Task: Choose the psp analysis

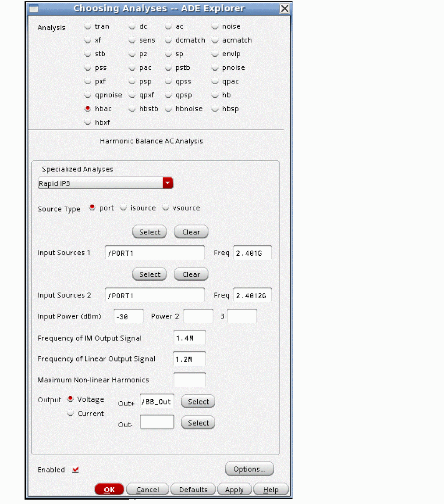Action: pyautogui.click(x=132, y=82)
